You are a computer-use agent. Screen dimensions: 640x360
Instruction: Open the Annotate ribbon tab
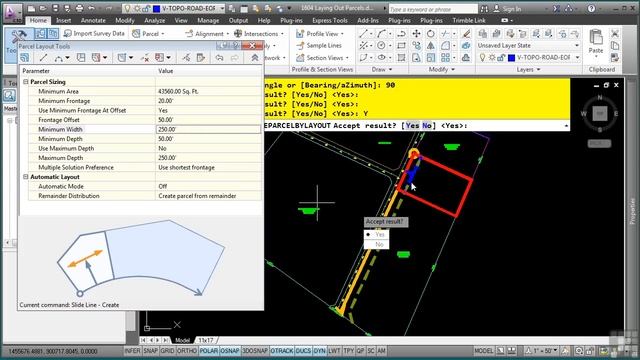93,20
